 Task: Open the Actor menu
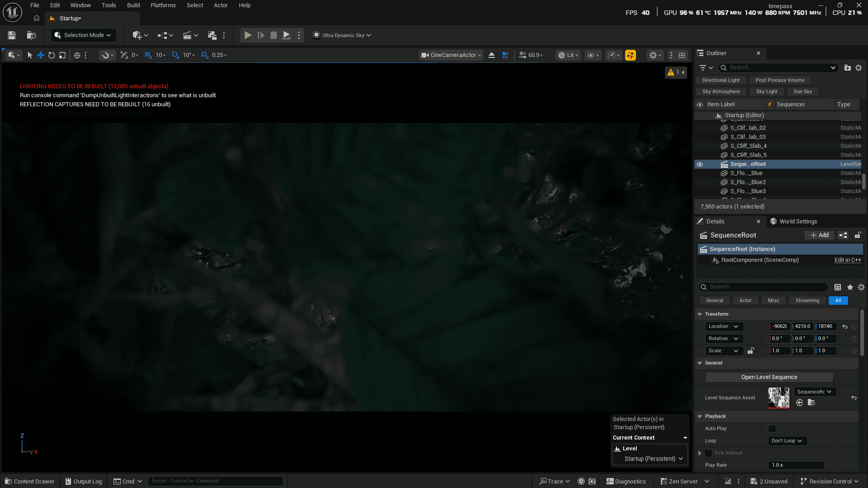click(x=221, y=5)
